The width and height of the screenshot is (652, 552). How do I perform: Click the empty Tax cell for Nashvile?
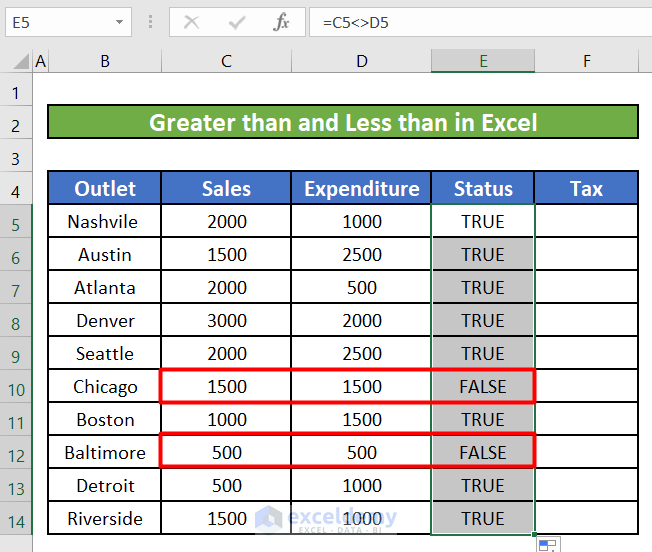pyautogui.click(x=586, y=221)
